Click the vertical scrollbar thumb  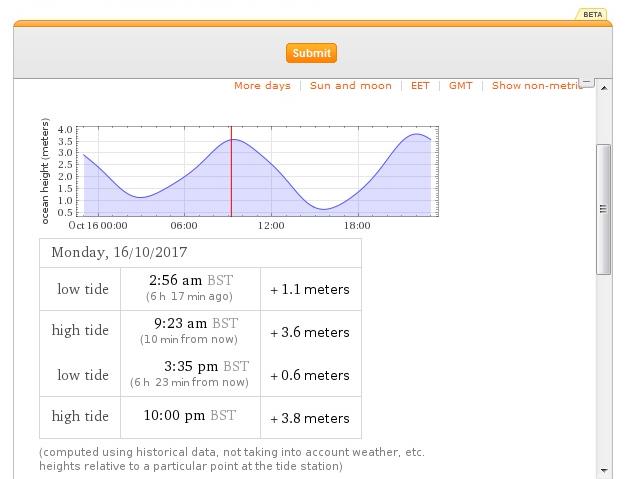pos(604,208)
